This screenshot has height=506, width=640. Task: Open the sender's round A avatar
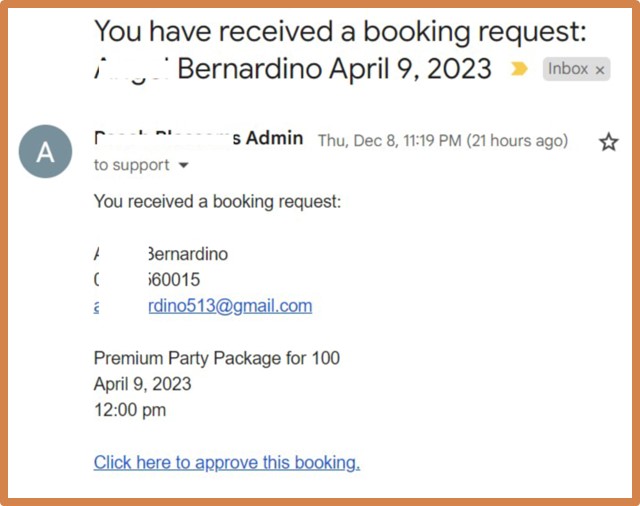point(45,151)
